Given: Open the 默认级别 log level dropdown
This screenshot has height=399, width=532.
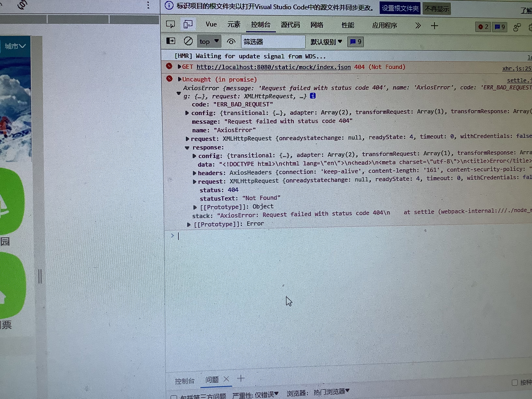Looking at the screenshot, I should click(x=326, y=42).
